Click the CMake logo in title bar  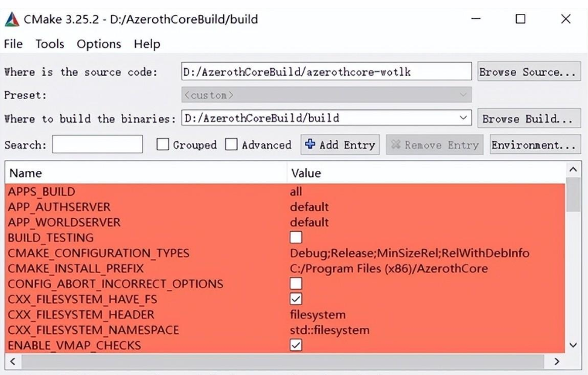coord(11,19)
